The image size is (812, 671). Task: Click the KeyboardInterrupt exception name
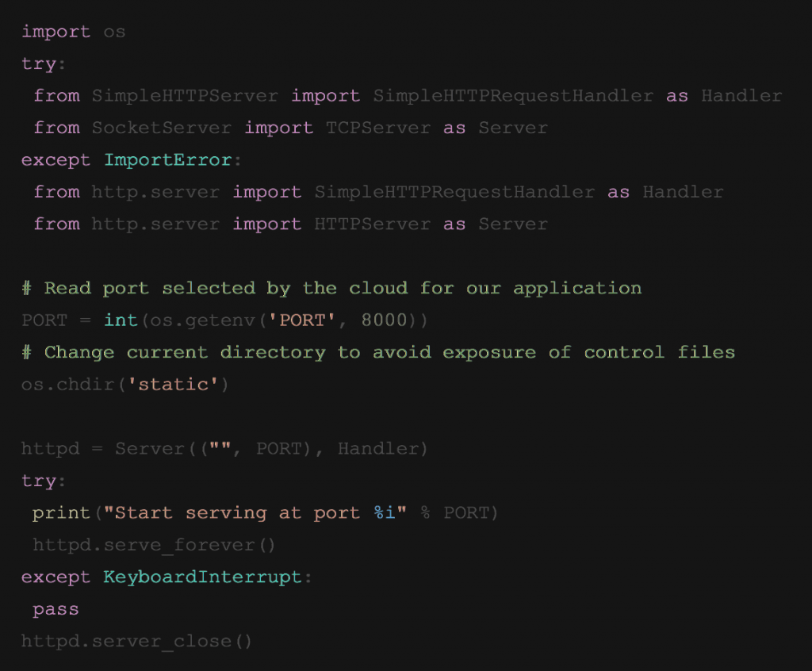click(202, 577)
